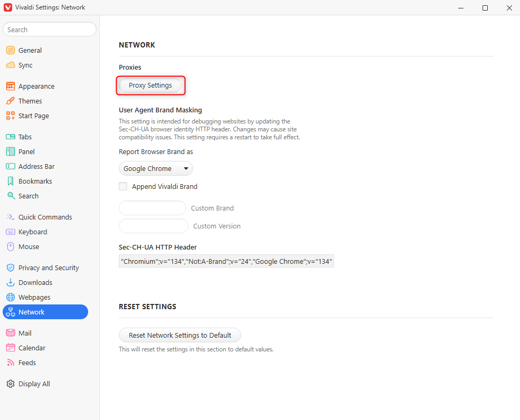
Task: Click Reset Network Settings to Default
Action: click(x=180, y=335)
